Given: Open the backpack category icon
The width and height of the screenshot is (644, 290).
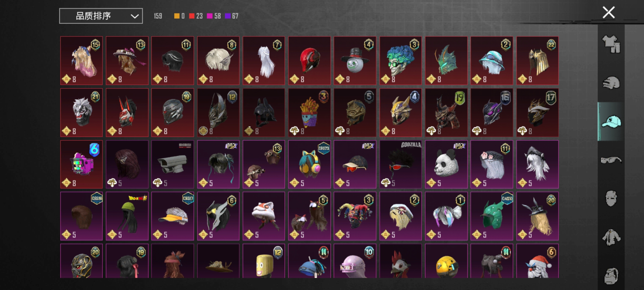Looking at the screenshot, I should (x=611, y=276).
